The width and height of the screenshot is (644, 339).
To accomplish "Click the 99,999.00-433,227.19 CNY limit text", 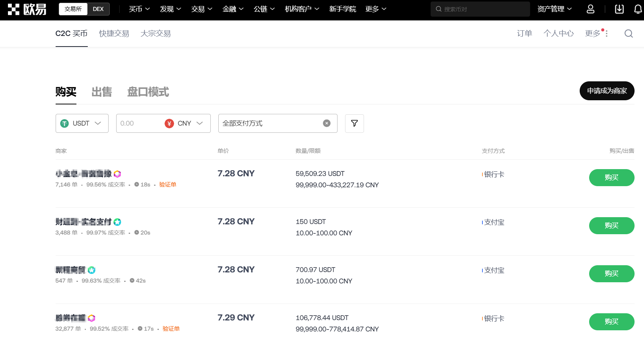I will coord(337,185).
